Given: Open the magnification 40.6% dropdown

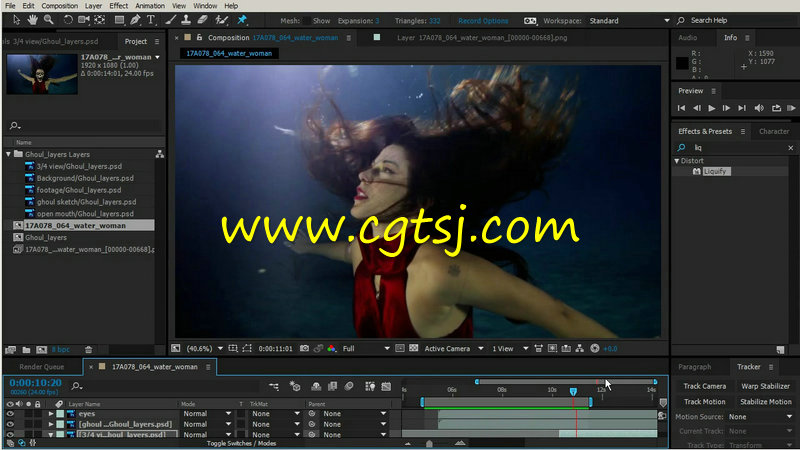Looking at the screenshot, I should (205, 348).
